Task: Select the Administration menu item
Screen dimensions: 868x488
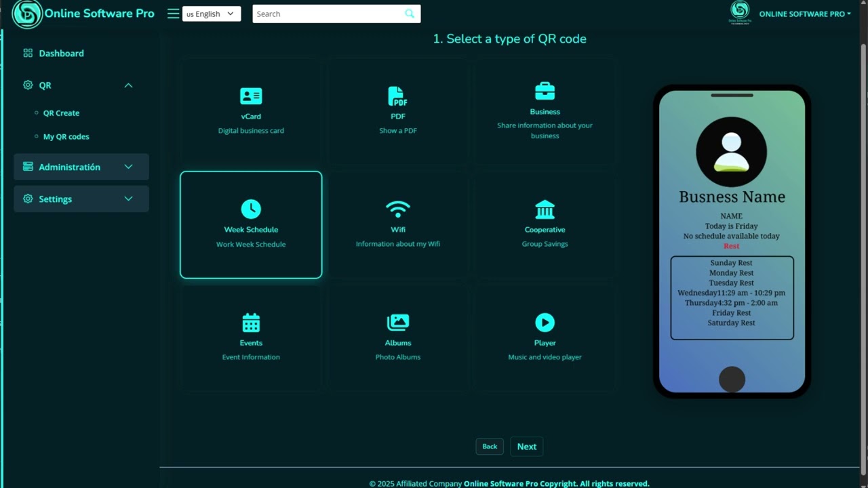Action: [81, 167]
